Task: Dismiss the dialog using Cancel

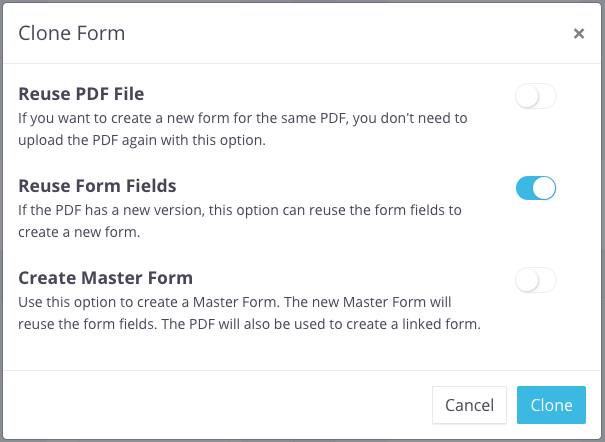Action: tap(469, 405)
